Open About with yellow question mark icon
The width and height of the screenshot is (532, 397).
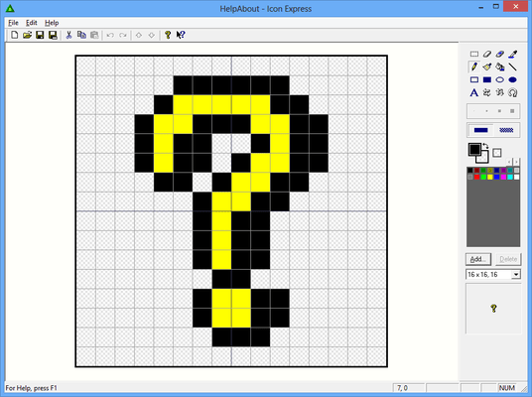coord(168,35)
